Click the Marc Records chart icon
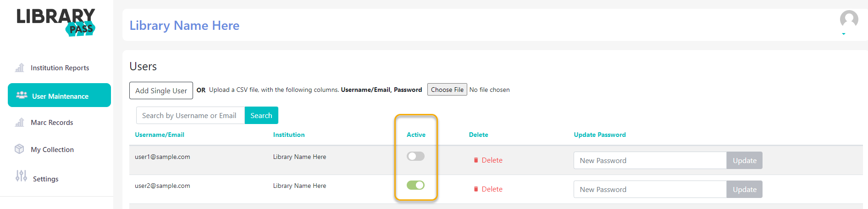 click(20, 122)
